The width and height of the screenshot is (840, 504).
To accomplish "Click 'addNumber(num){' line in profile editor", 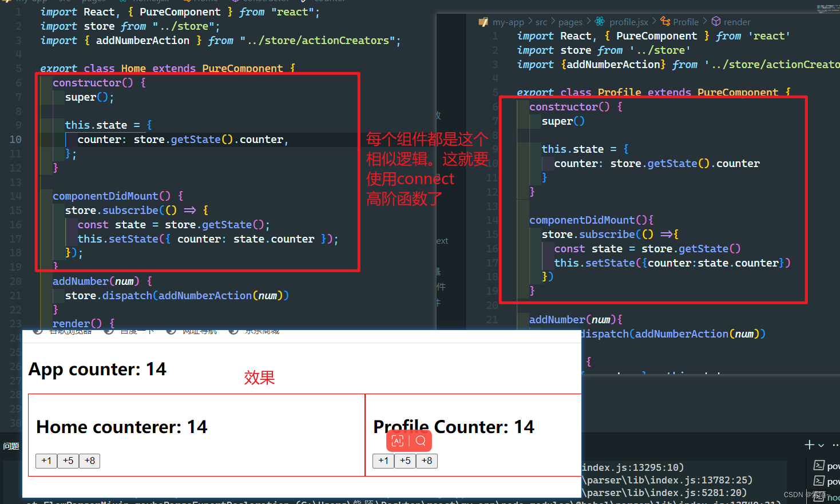I will (576, 319).
